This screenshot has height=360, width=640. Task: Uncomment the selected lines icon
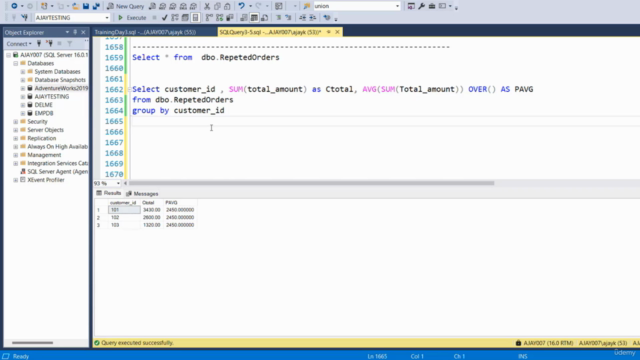click(x=288, y=18)
